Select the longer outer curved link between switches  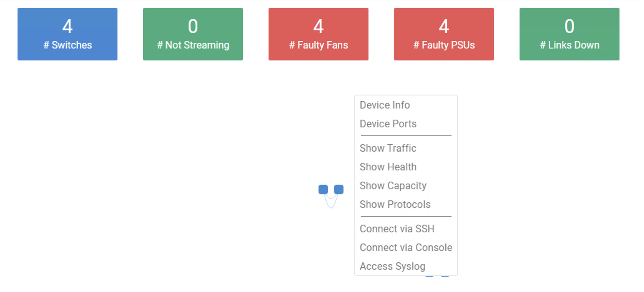(331, 207)
